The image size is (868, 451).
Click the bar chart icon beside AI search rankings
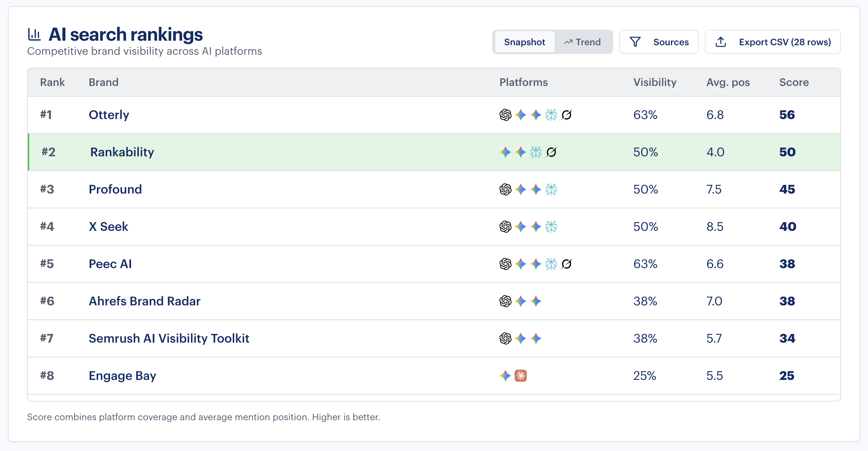click(x=35, y=34)
